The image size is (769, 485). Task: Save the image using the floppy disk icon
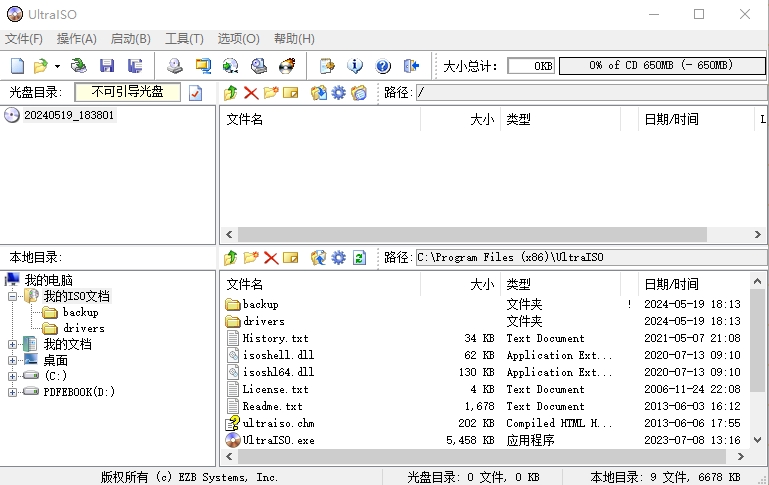coord(107,66)
